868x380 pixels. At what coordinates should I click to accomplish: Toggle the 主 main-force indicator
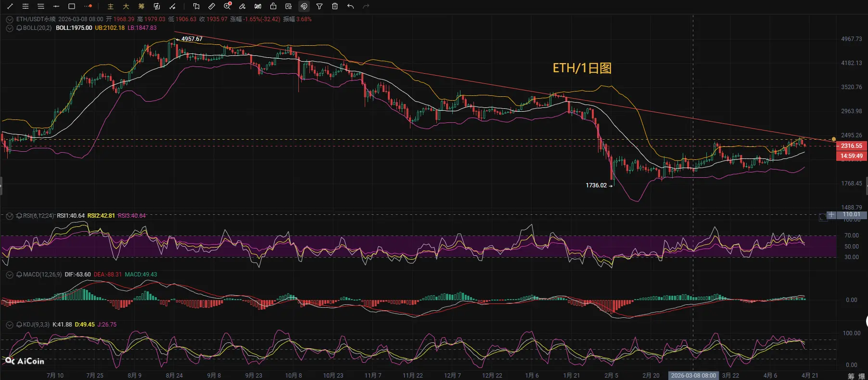[111, 6]
